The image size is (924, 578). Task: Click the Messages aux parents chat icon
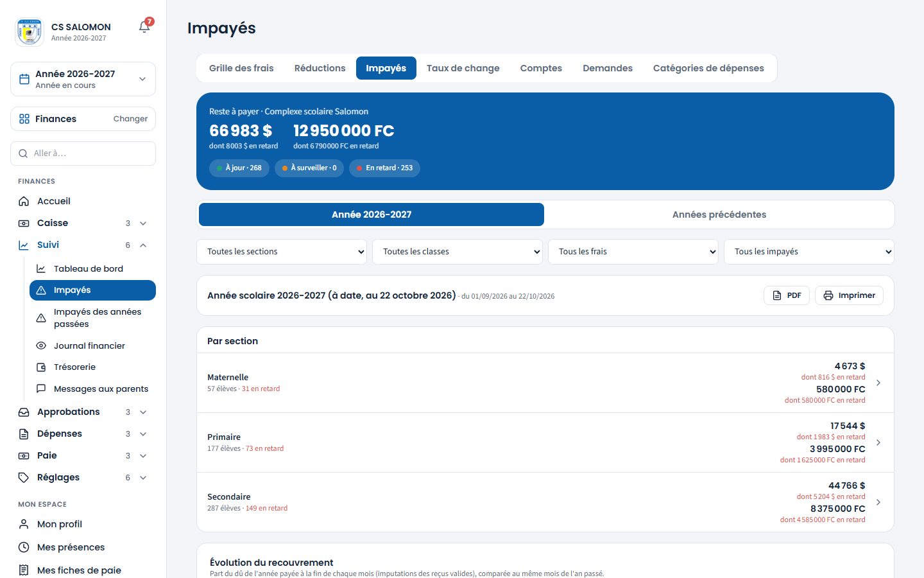[41, 389]
